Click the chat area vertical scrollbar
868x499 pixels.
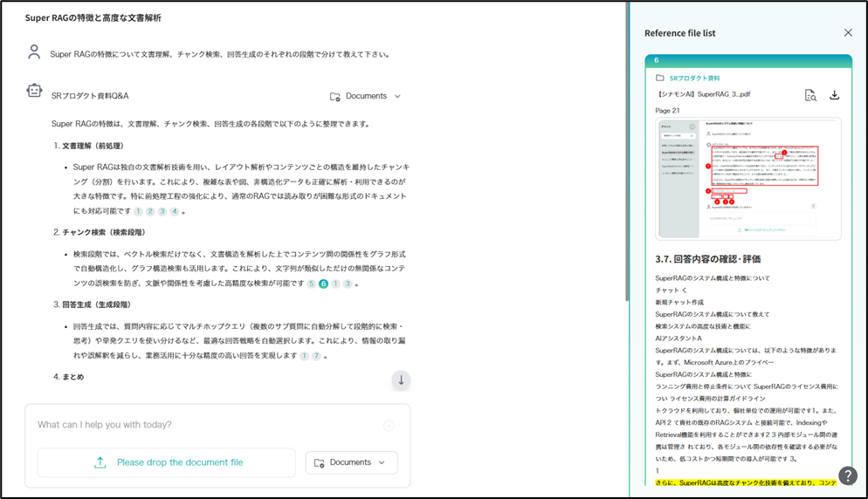tap(627, 152)
